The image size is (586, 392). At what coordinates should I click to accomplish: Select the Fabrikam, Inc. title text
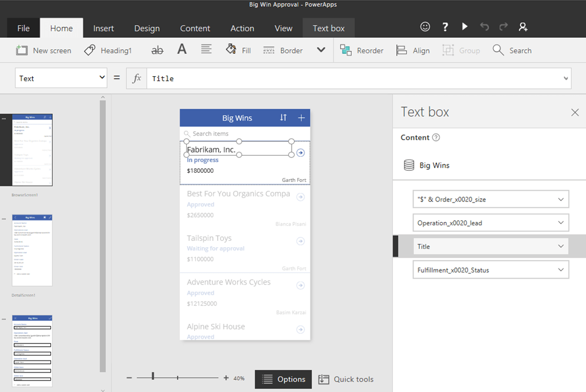pos(211,150)
